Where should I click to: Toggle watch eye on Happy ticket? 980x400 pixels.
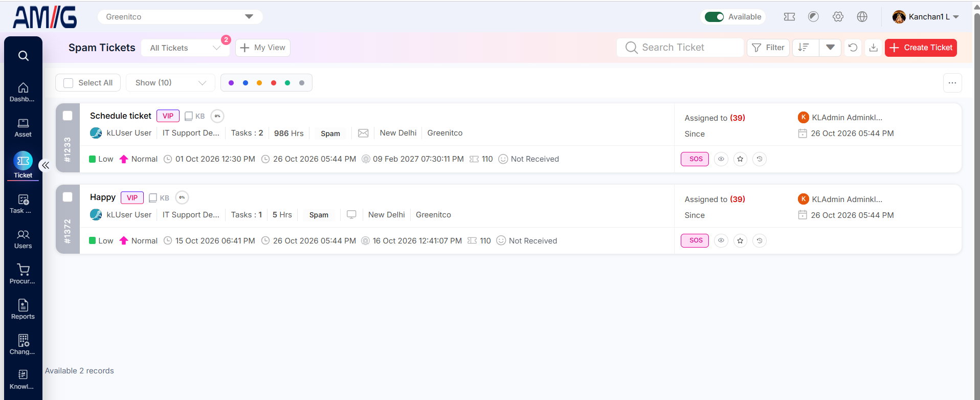721,240
